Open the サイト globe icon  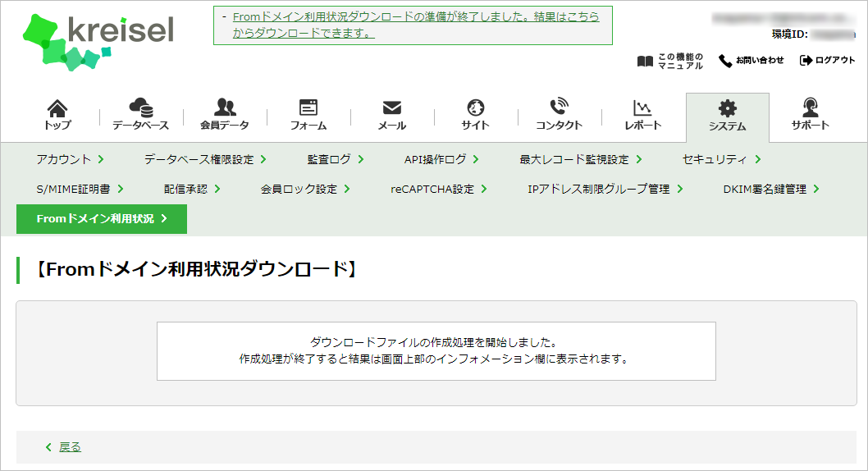click(476, 107)
